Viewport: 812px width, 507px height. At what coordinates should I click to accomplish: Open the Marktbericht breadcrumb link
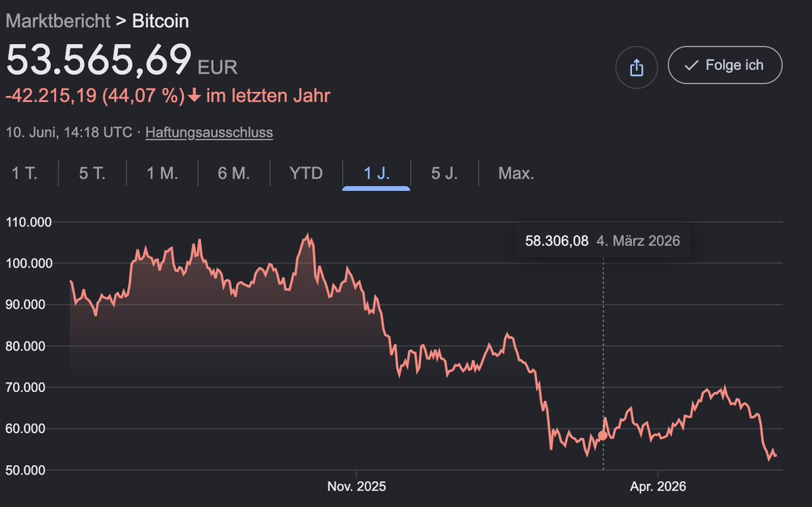(58, 21)
